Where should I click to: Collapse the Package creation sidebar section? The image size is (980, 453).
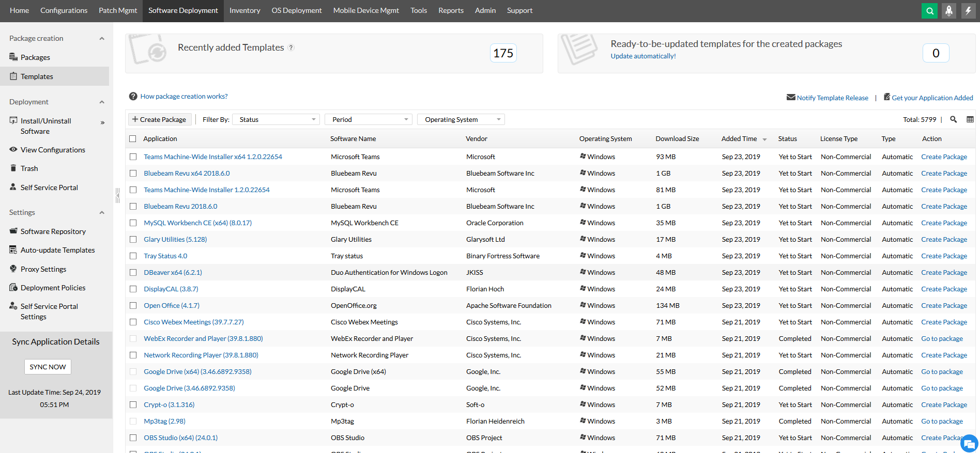pyautogui.click(x=102, y=39)
